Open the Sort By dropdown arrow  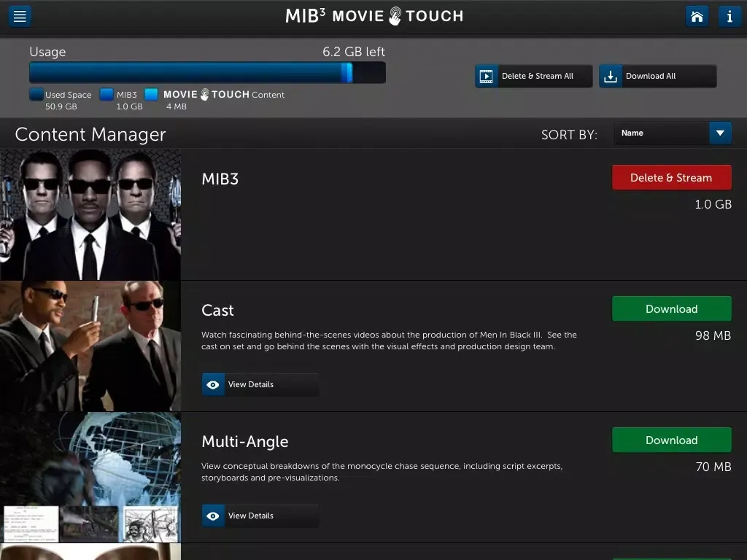click(720, 133)
